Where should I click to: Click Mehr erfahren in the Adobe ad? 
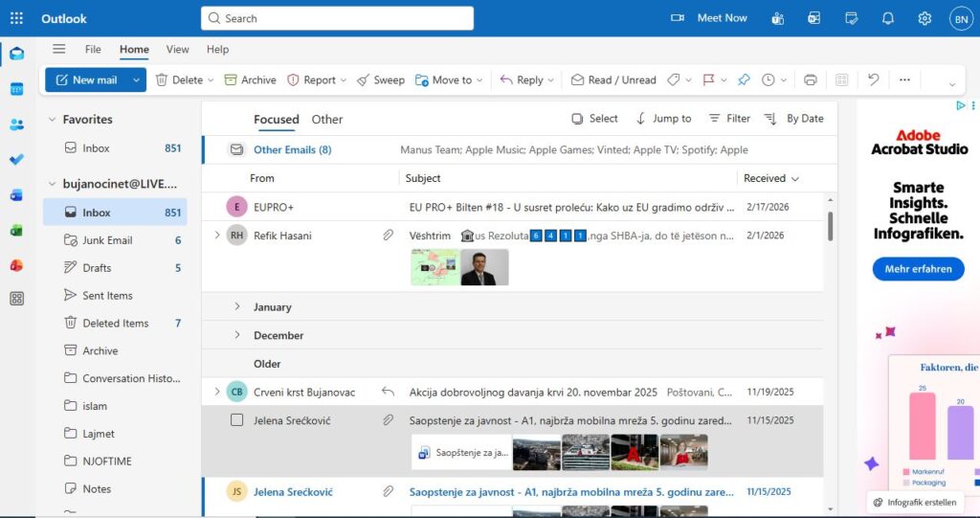pyautogui.click(x=918, y=269)
